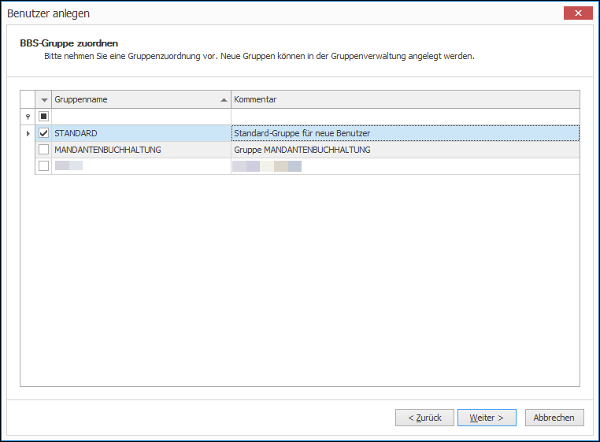Click the 'Standard-Gruppe für neue Benutzer' comment cell
This screenshot has width=600, height=442.
405,133
